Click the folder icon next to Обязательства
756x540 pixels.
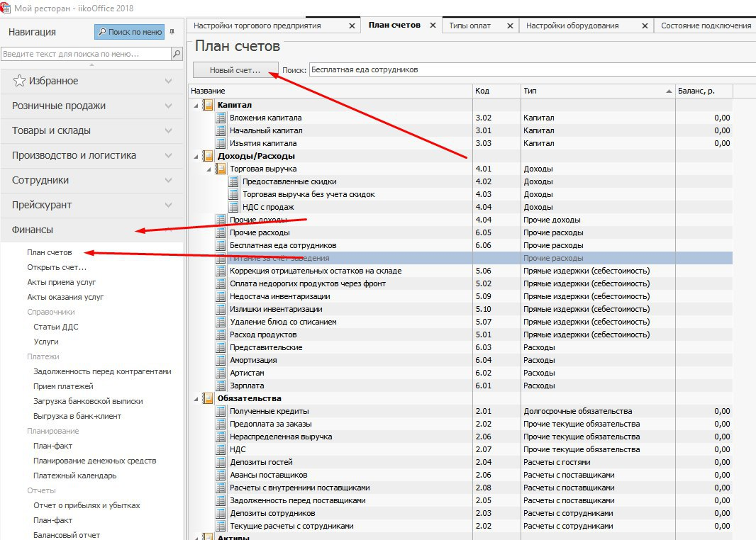coord(208,398)
